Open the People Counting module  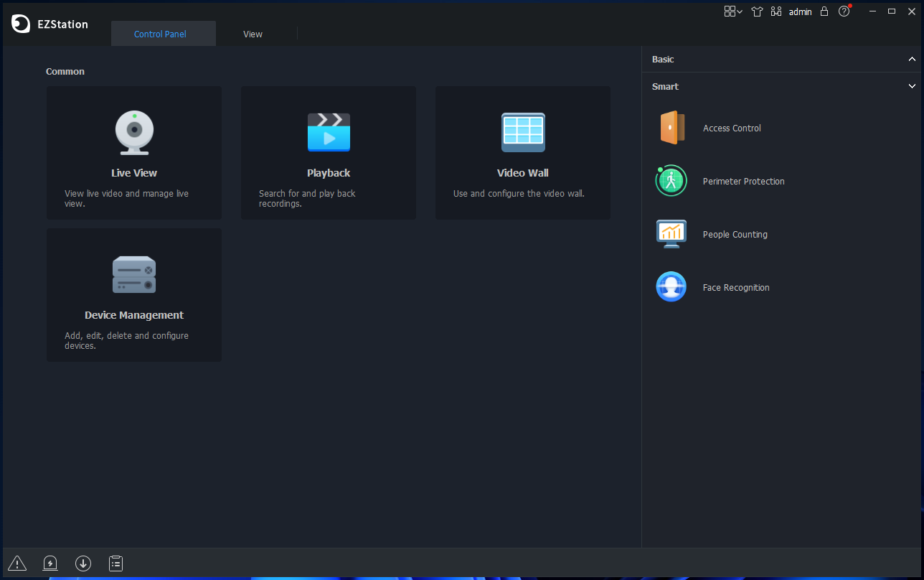735,233
